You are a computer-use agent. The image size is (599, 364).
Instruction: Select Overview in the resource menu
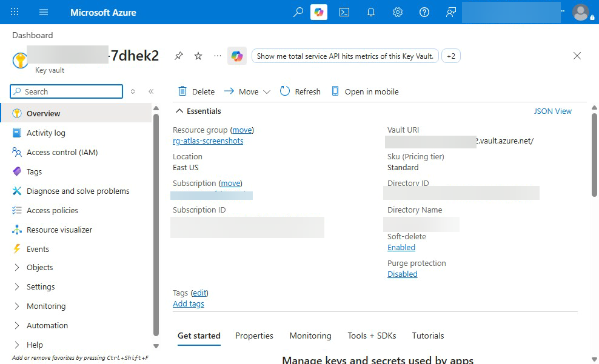coord(76,113)
